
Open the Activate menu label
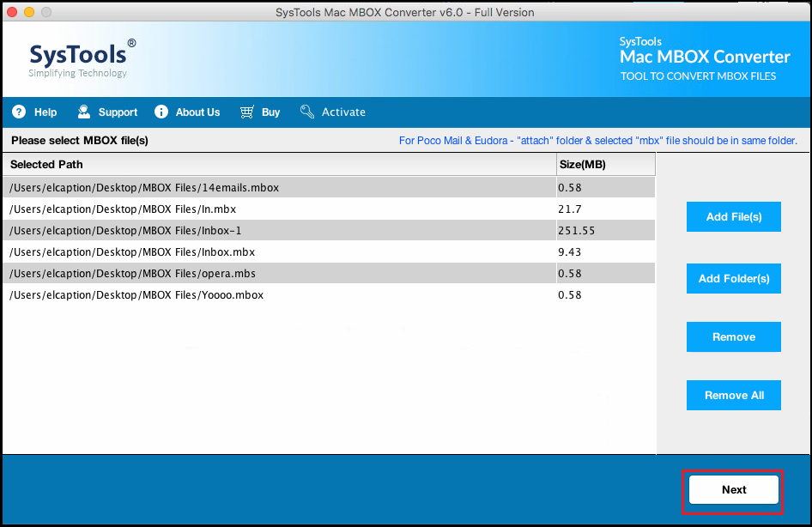coord(343,112)
